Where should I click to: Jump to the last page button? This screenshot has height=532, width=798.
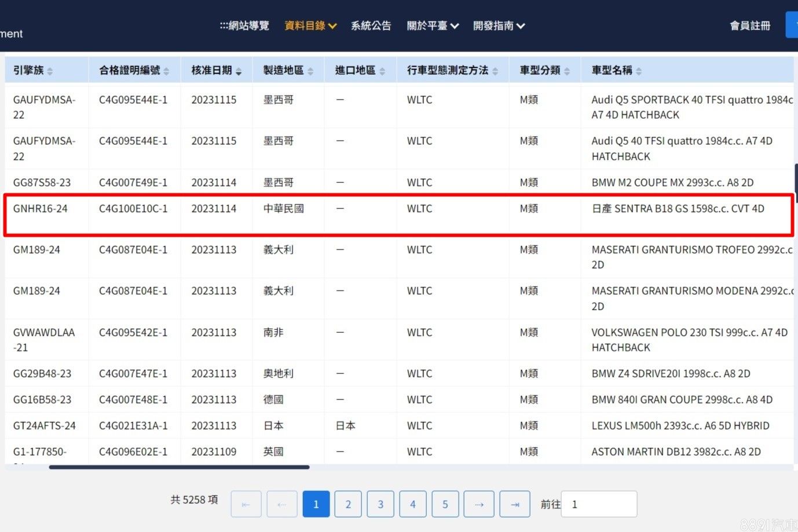[515, 504]
